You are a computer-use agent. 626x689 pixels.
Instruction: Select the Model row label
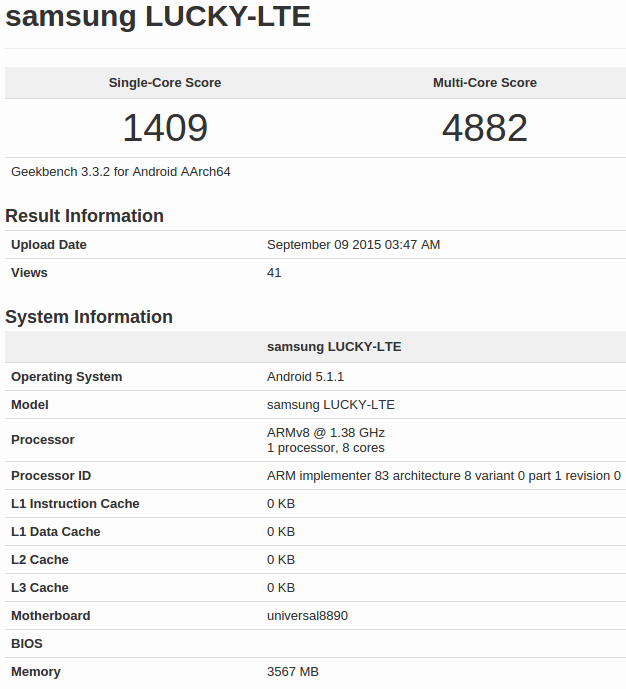coord(29,405)
